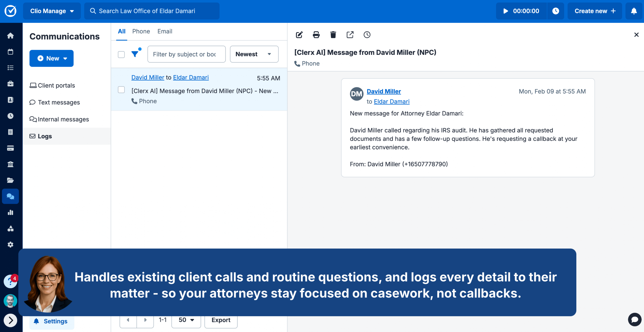Open the filter funnel icon

click(135, 54)
